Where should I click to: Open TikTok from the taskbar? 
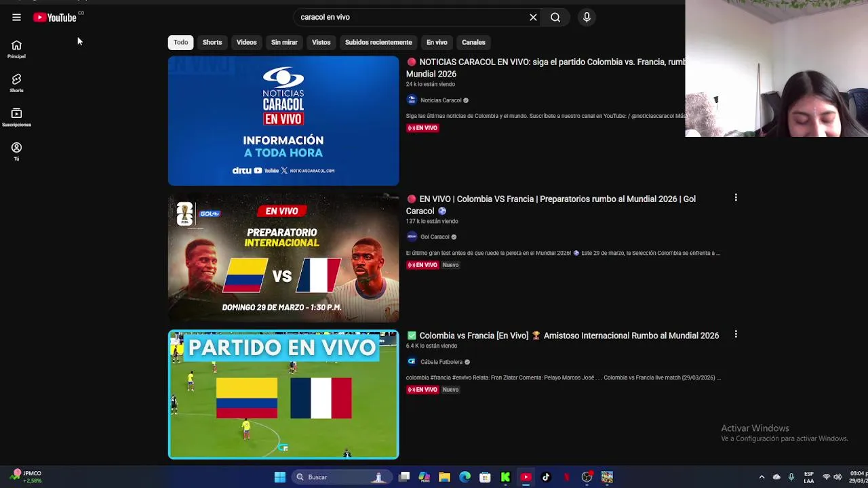(546, 477)
